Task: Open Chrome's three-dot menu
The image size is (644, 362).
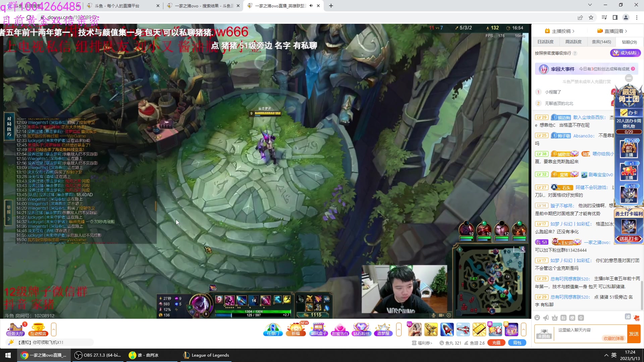Action: pos(637,17)
